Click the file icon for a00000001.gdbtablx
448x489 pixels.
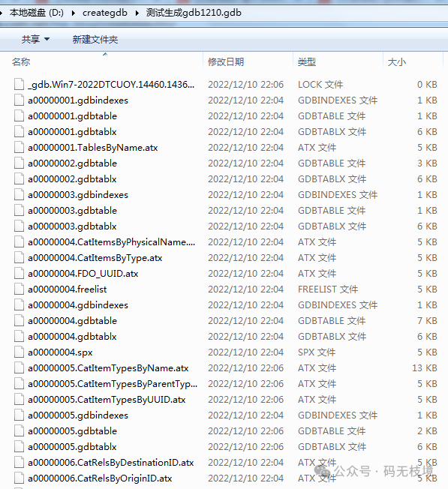point(19,131)
